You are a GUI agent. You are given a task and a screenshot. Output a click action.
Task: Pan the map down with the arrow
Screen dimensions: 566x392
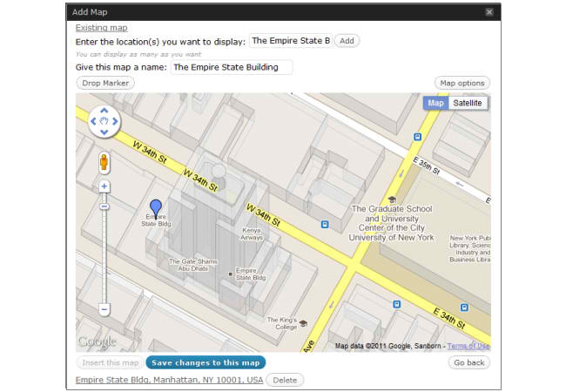pos(104,132)
